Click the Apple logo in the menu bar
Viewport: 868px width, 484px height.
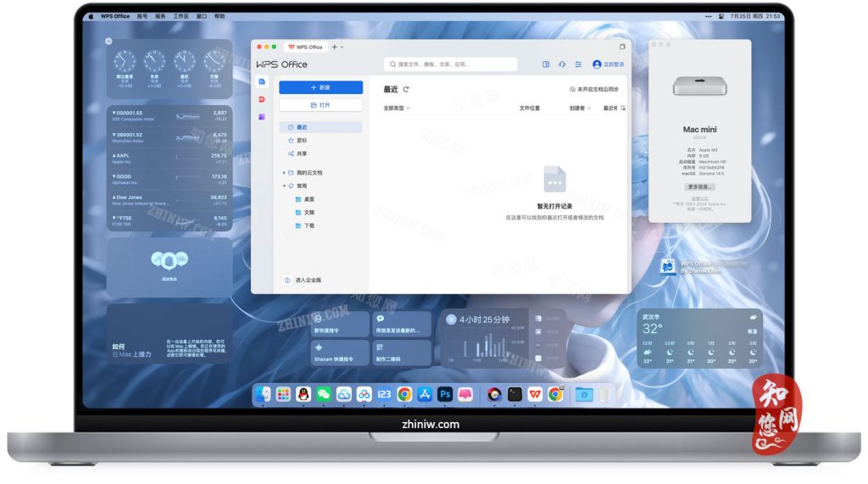click(92, 17)
